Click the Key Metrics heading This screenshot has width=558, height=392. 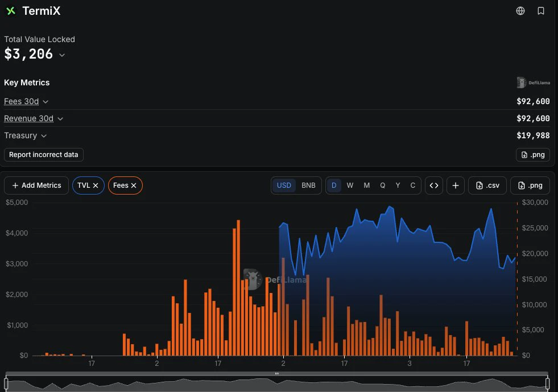pyautogui.click(x=27, y=82)
